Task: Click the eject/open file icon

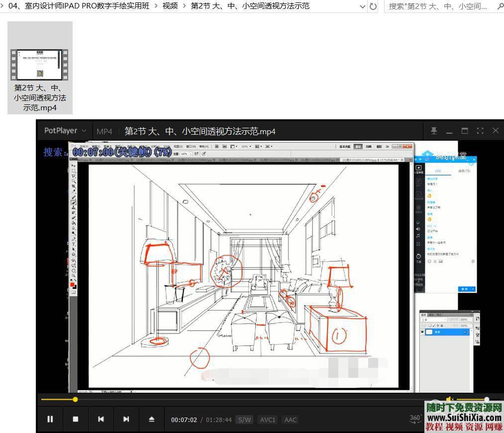Action: click(152, 419)
